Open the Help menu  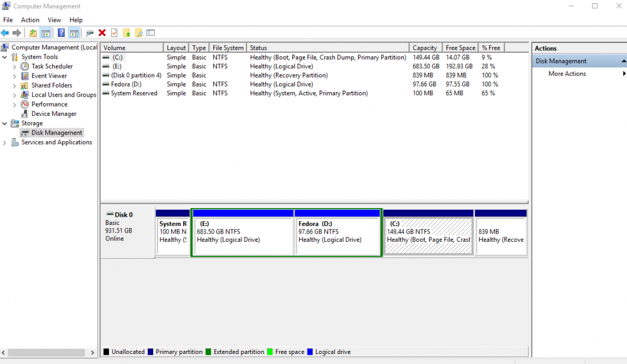(76, 19)
